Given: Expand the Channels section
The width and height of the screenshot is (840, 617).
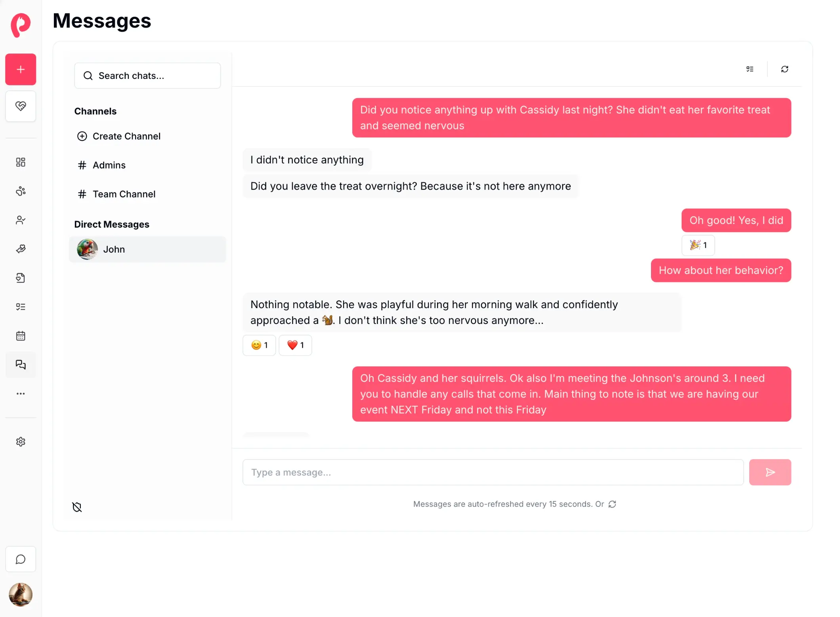Looking at the screenshot, I should coord(95,111).
